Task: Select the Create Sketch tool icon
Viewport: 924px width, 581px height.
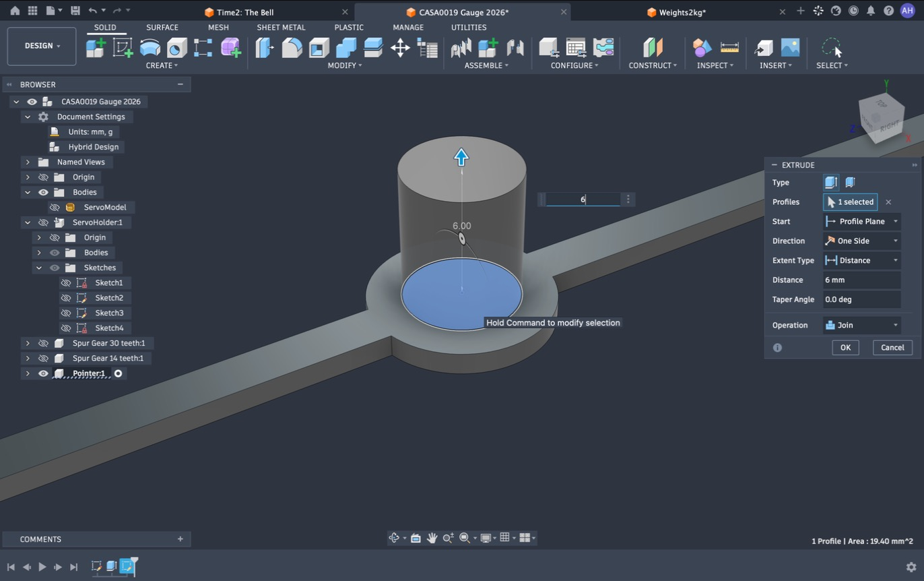Action: (x=123, y=47)
